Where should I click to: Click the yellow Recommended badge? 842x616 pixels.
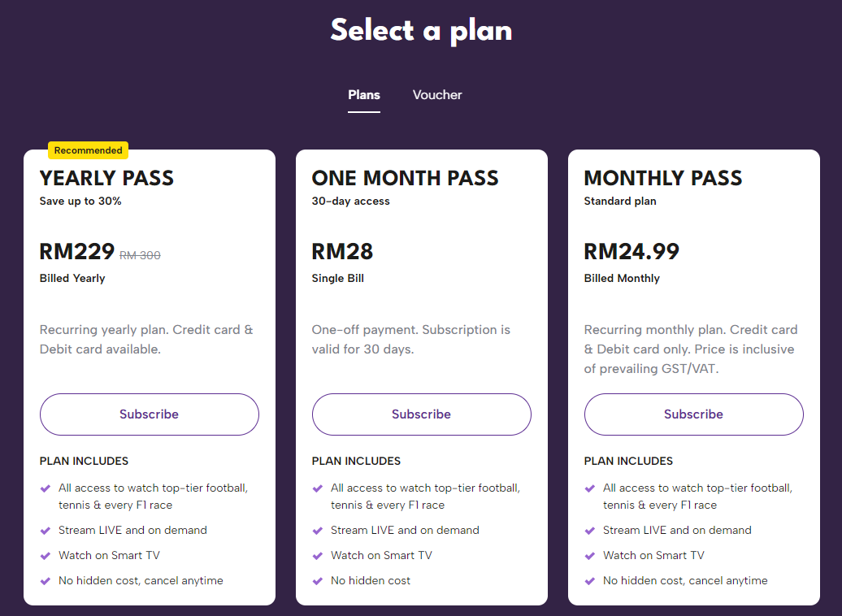click(89, 150)
